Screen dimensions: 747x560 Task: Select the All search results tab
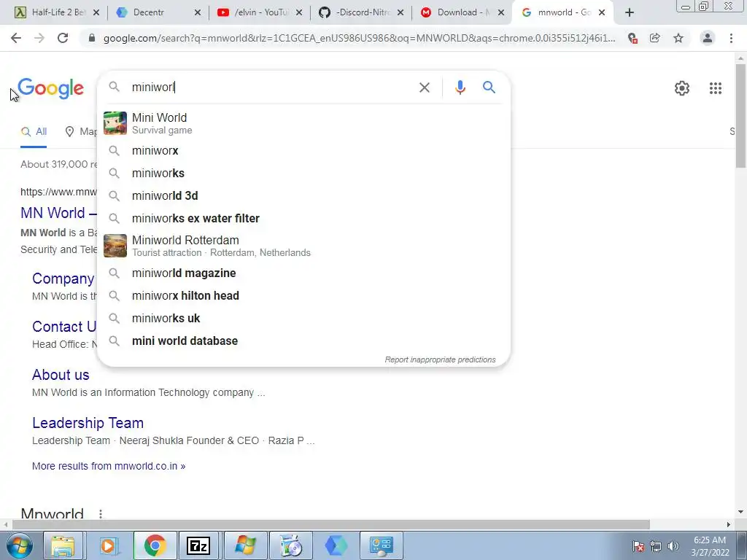[34, 132]
